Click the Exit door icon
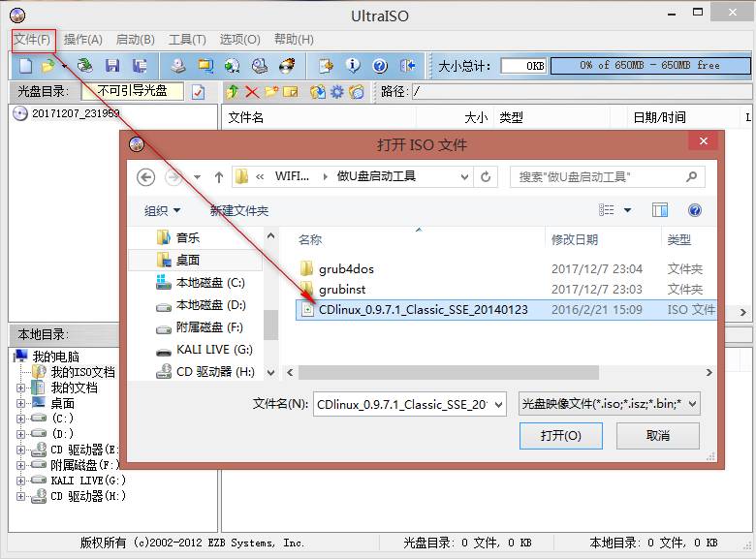Screen dimensions: 756x559 (x=407, y=66)
